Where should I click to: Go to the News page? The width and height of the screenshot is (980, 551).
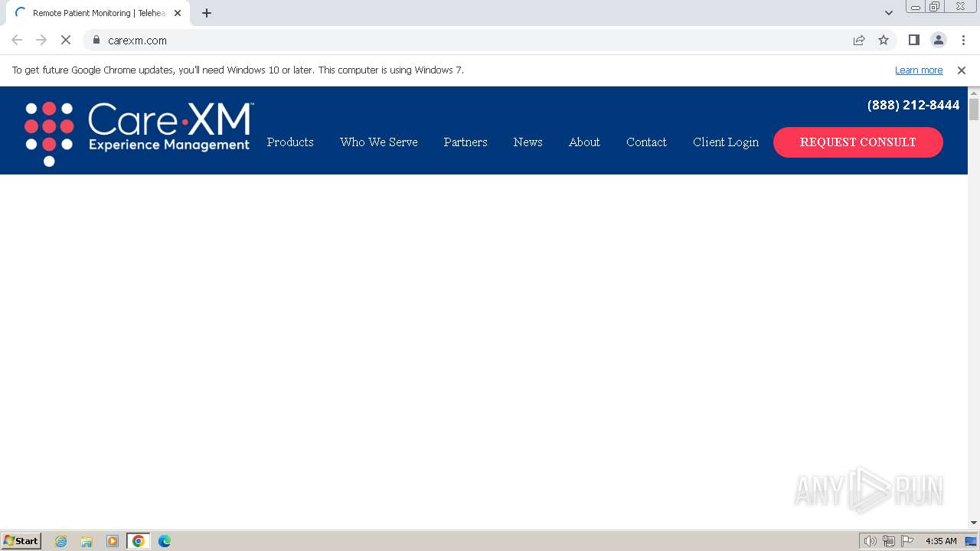pos(528,142)
